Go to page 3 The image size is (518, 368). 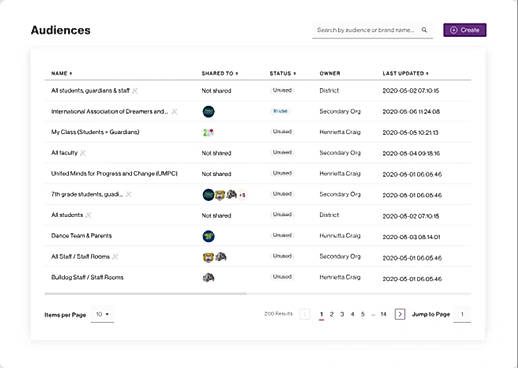tap(342, 314)
